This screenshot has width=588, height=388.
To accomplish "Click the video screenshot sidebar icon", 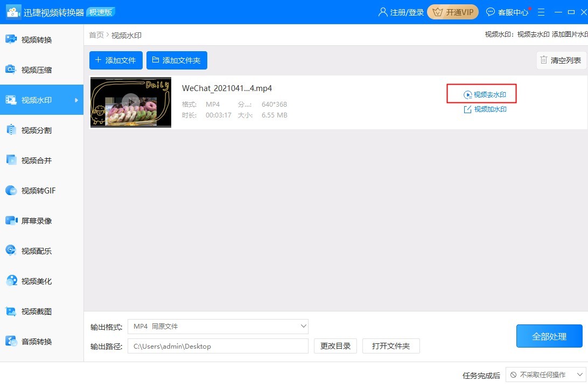I will pyautogui.click(x=11, y=311).
